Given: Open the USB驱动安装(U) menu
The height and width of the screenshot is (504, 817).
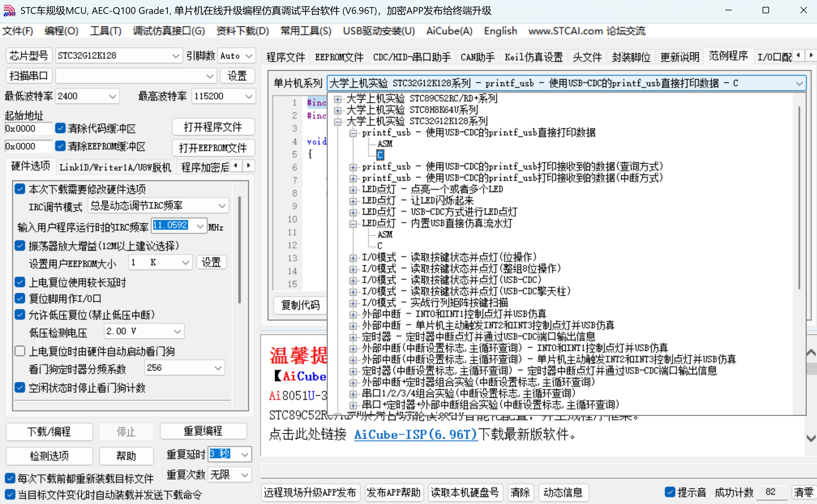Looking at the screenshot, I should click(379, 31).
